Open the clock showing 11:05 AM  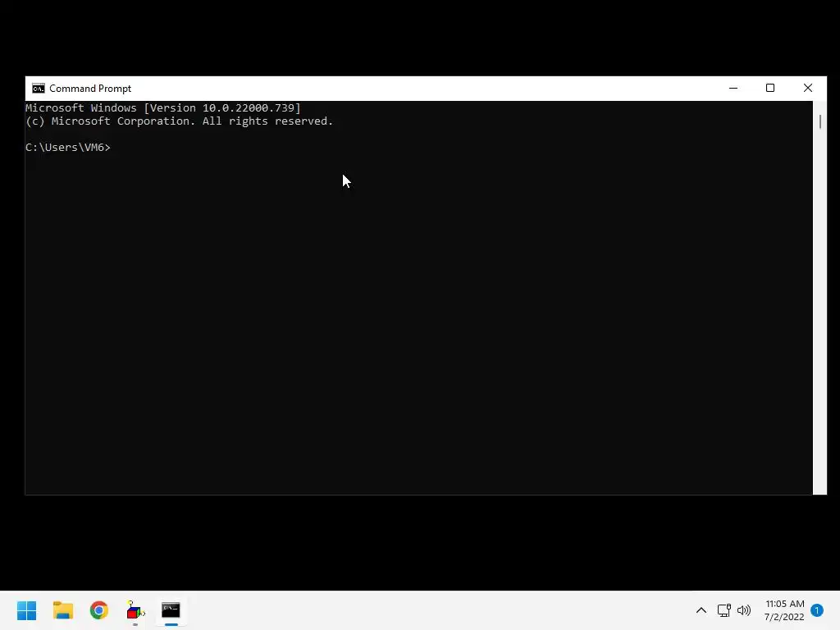[784, 610]
